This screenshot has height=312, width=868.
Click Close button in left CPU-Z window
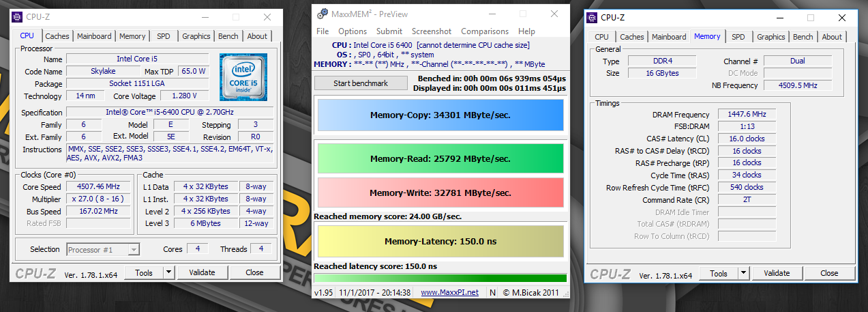pos(254,272)
